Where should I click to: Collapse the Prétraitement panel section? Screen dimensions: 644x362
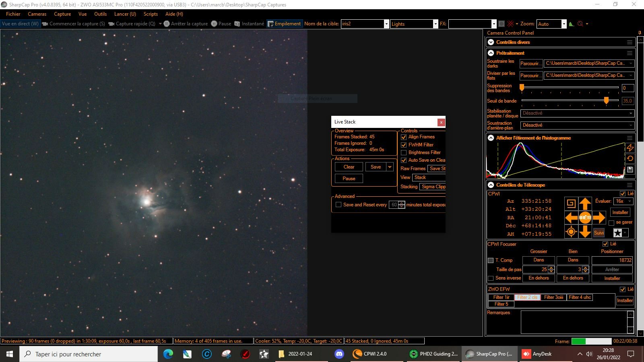[x=491, y=53]
